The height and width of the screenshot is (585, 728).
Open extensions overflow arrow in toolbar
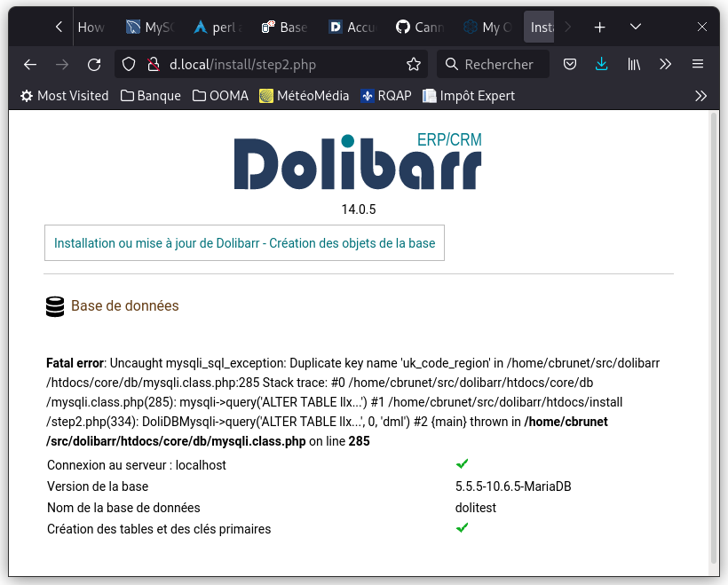click(665, 64)
